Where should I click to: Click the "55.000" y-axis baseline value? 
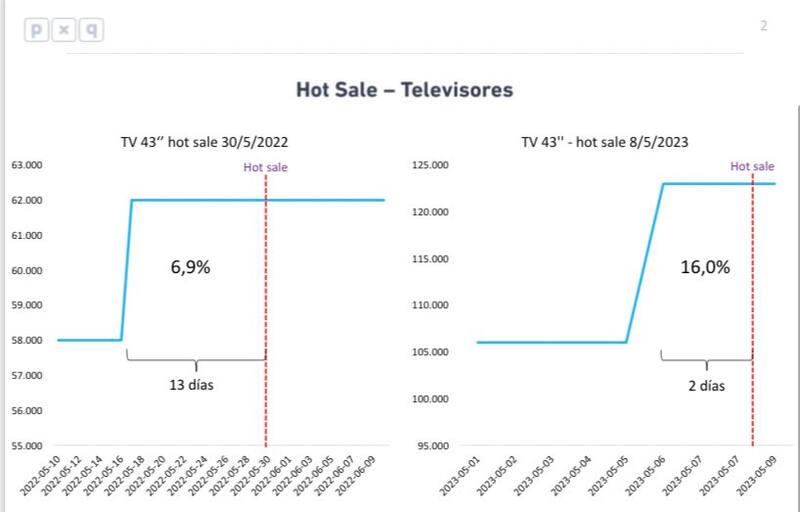pos(27,446)
